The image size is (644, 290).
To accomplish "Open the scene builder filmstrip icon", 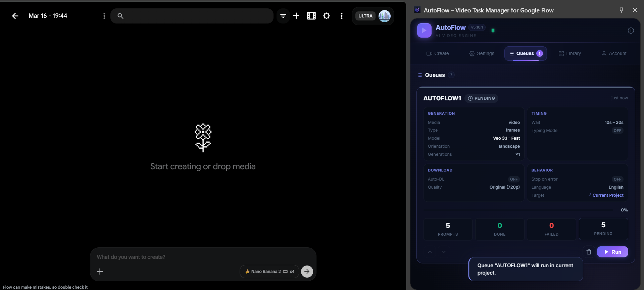I will pos(311,16).
